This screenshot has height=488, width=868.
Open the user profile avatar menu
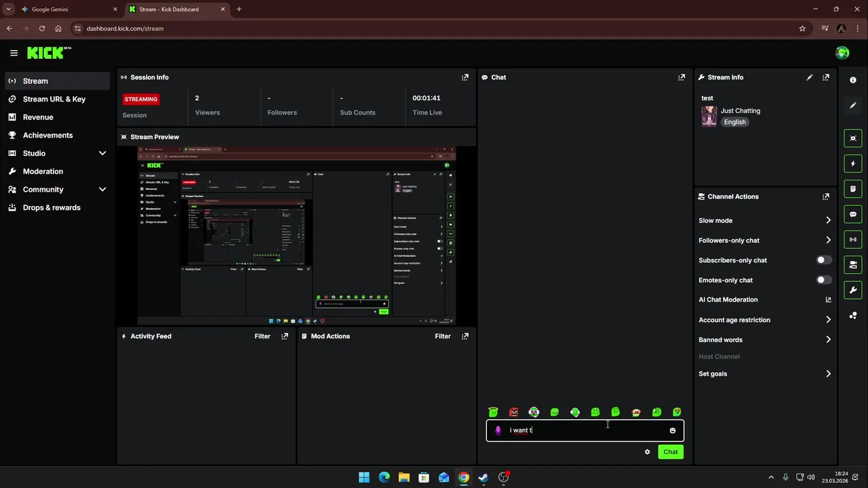pyautogui.click(x=842, y=53)
